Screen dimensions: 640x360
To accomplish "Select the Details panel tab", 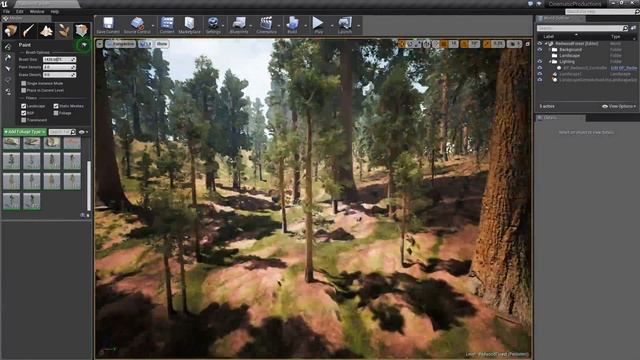I will [560, 118].
